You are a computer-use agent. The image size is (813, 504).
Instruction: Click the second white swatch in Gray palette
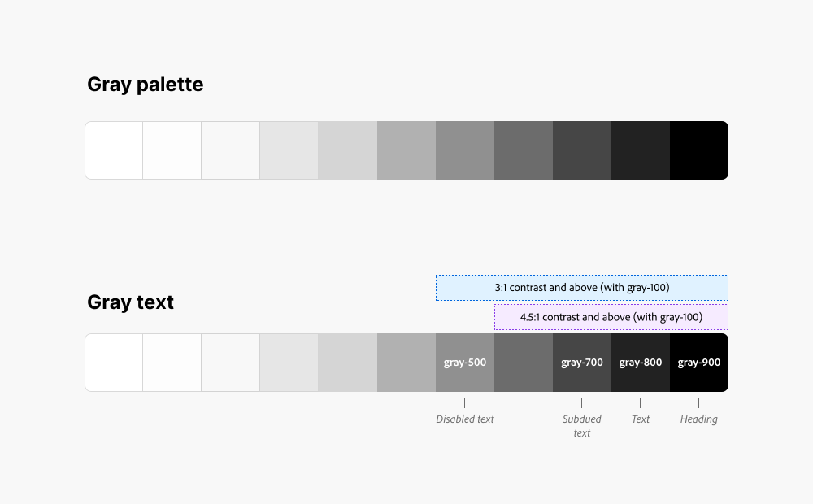click(172, 150)
